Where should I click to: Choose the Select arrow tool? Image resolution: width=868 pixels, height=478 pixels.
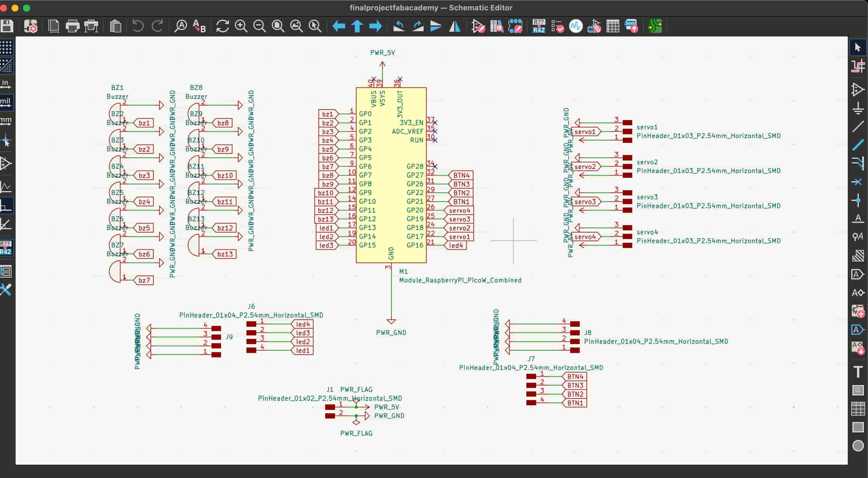(858, 47)
